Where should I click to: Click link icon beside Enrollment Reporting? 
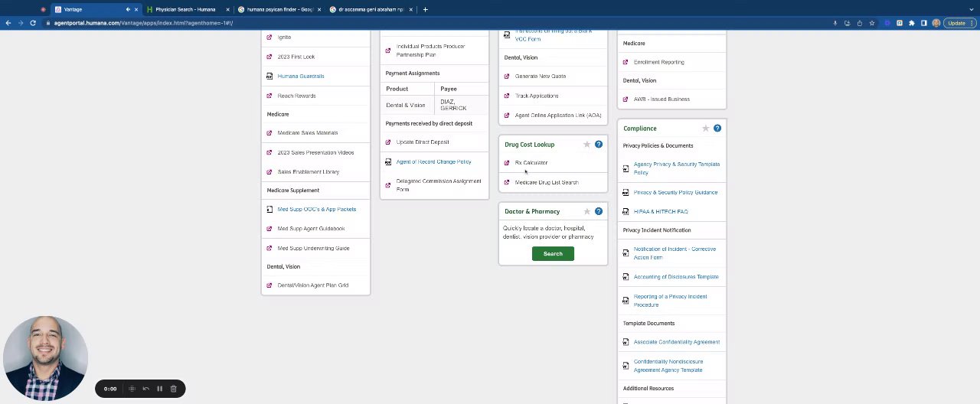coord(626,62)
